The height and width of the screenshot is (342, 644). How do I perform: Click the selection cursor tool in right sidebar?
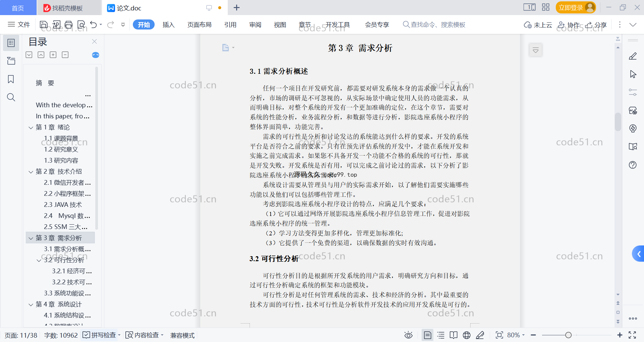pos(633,74)
